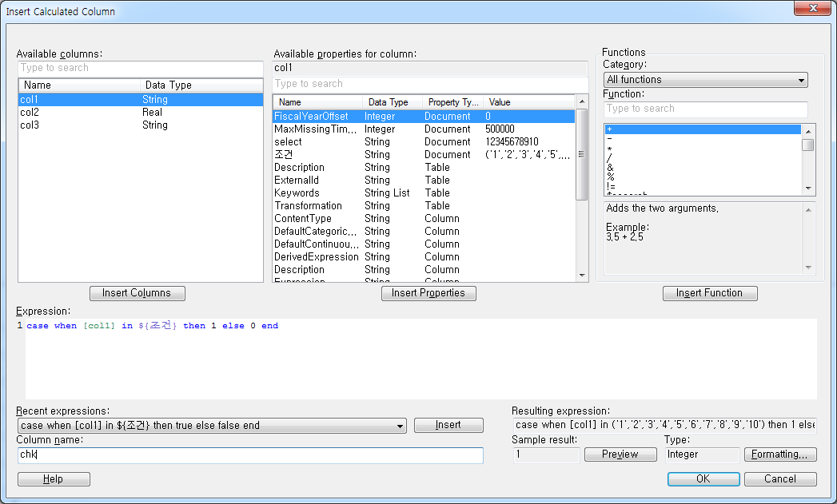This screenshot has width=837, height=504.
Task: Focus the Function search field
Action: tap(705, 109)
